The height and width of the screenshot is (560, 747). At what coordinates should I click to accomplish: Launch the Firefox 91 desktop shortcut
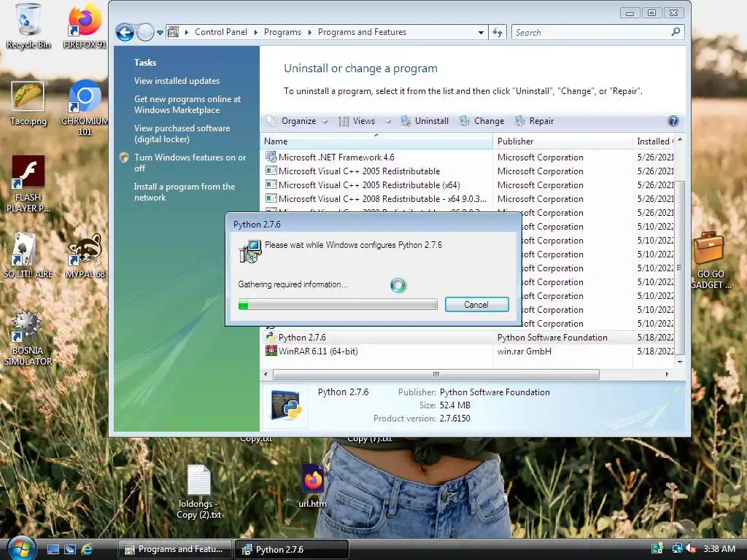click(85, 26)
